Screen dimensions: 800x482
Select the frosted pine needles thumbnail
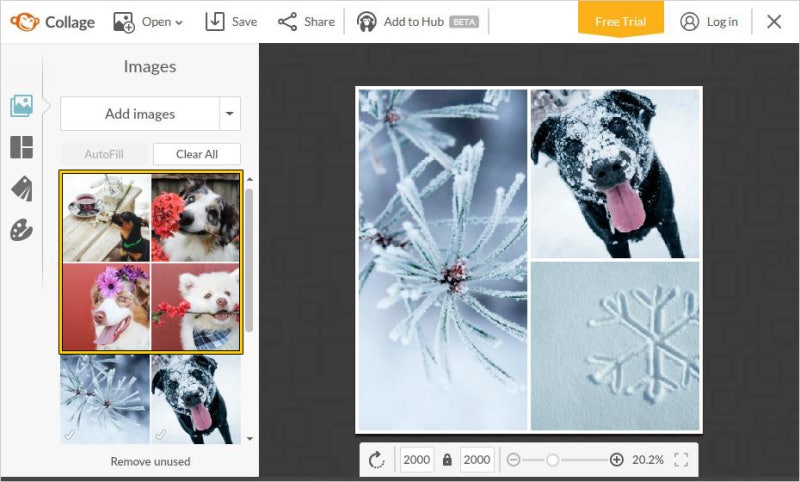[x=105, y=399]
